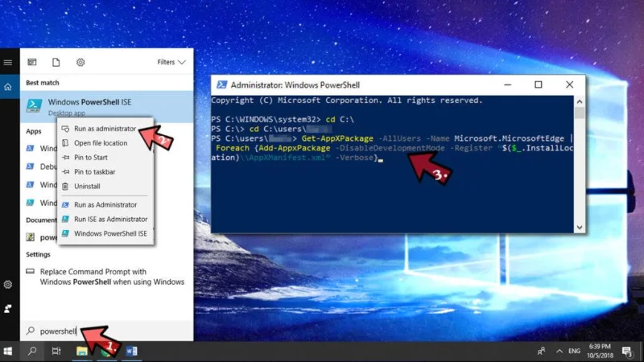Open Task View on the taskbar
The image size is (644, 362).
56,352
